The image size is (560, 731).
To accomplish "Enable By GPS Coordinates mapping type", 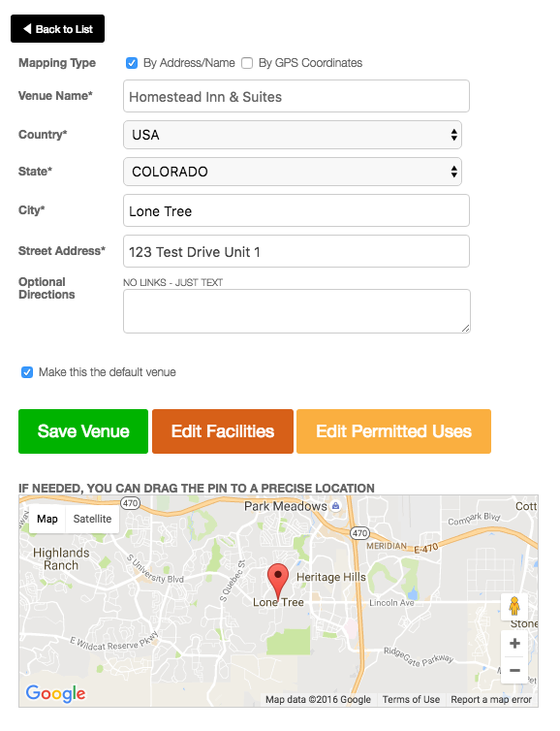I will (x=247, y=63).
